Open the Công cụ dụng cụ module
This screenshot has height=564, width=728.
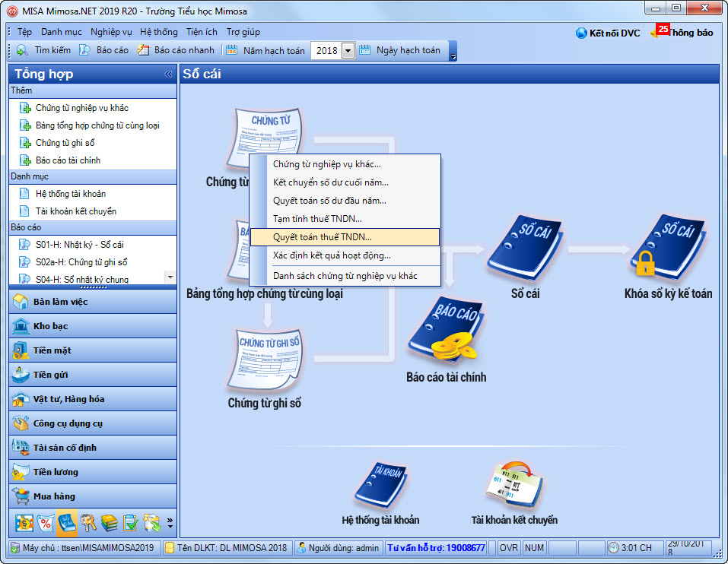click(93, 423)
